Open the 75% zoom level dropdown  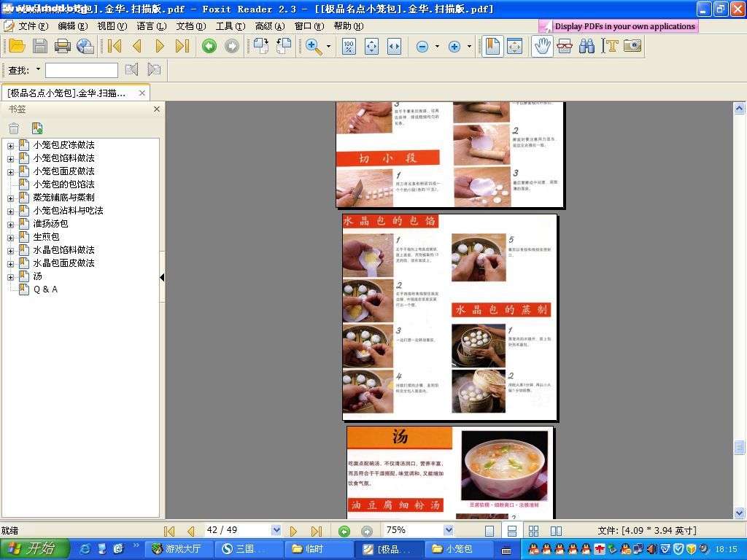(448, 530)
